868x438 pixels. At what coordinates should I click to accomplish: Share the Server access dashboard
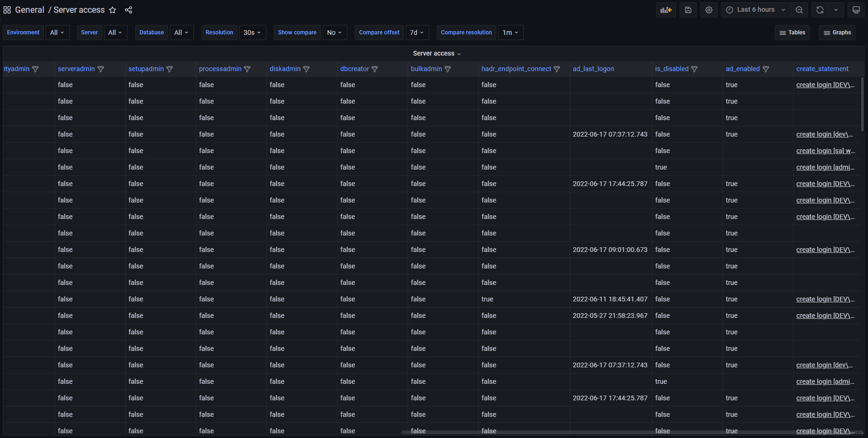[x=129, y=9]
